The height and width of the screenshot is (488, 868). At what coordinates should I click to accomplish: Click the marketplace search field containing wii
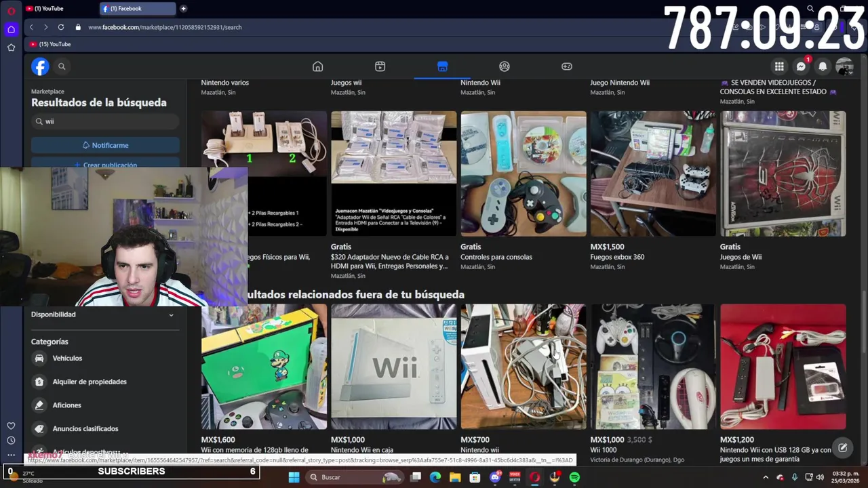pyautogui.click(x=105, y=121)
